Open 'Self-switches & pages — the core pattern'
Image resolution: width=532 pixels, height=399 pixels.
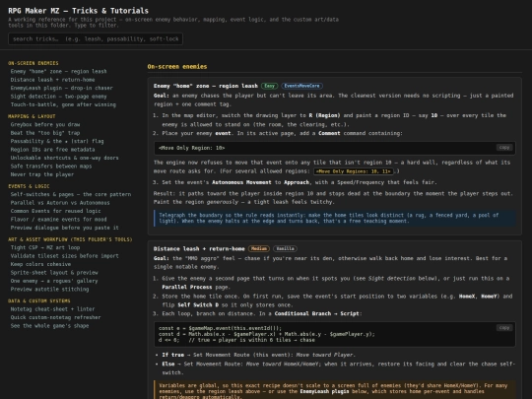pos(71,194)
